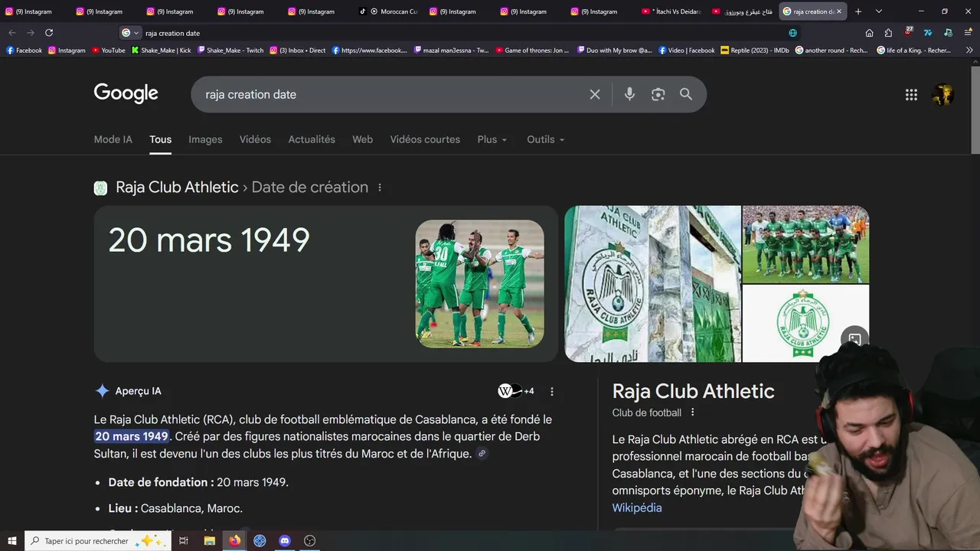Open the list all tabs chevron

pyautogui.click(x=879, y=11)
